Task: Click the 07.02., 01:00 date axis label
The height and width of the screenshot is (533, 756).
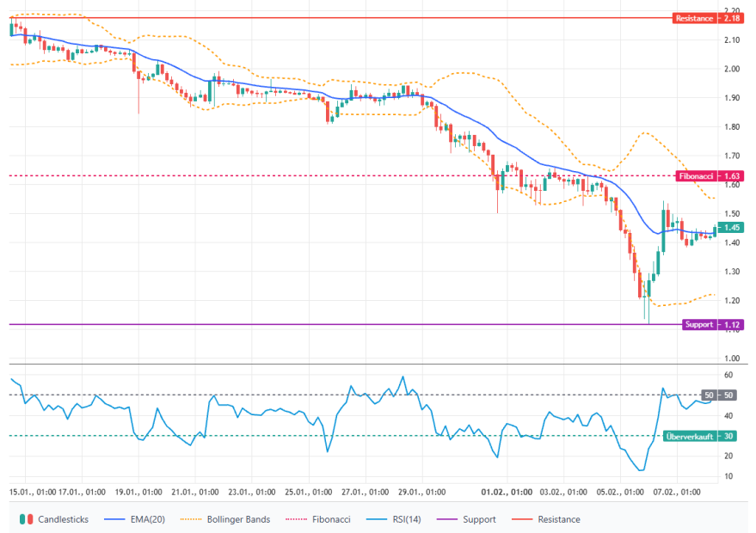Action: (679, 493)
